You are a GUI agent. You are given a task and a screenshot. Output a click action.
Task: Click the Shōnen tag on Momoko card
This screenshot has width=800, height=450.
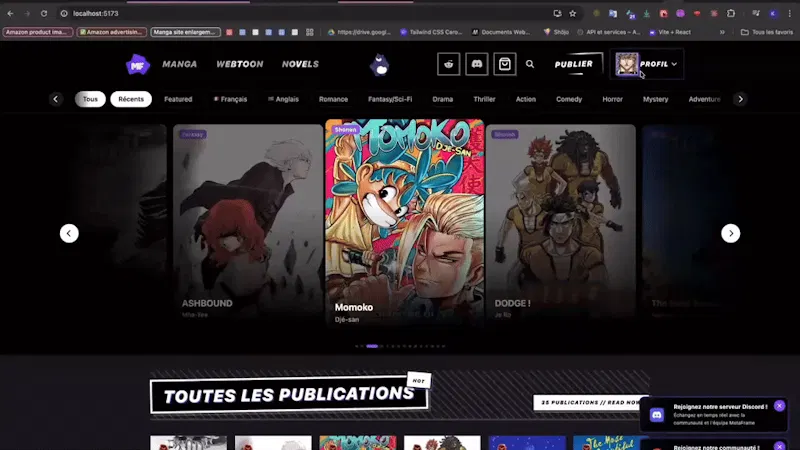coord(345,130)
